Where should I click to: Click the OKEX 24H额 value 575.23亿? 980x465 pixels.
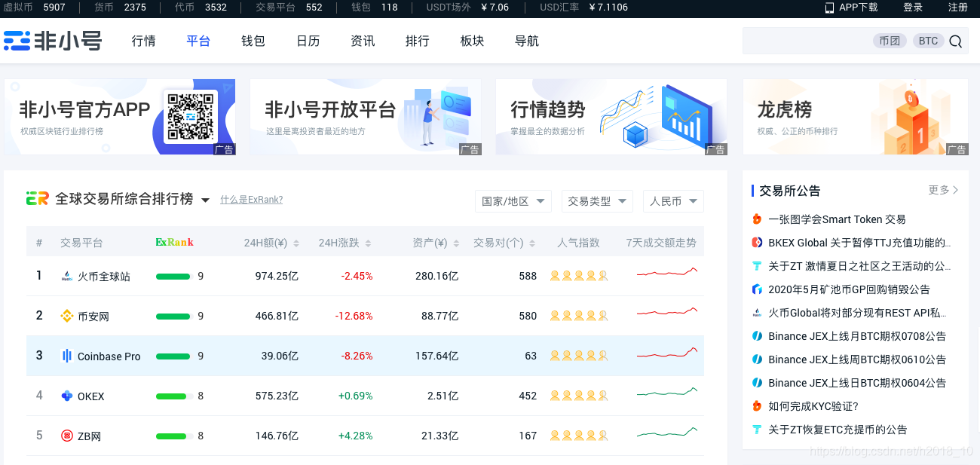277,396
